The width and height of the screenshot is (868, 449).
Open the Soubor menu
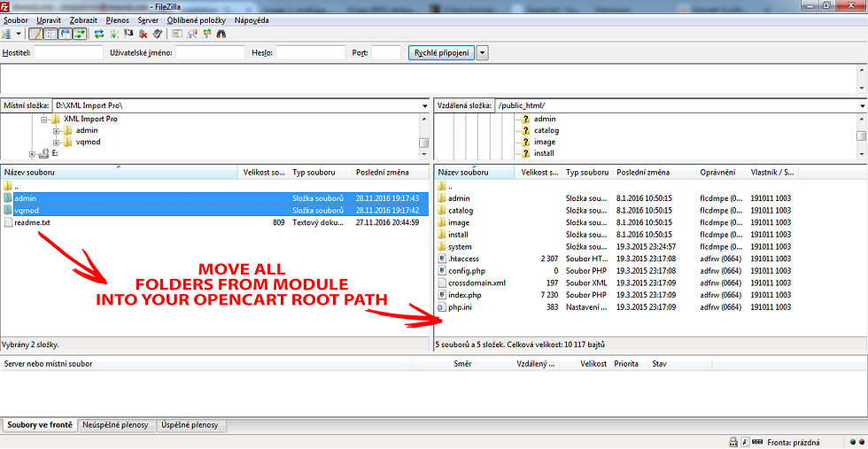[x=16, y=20]
